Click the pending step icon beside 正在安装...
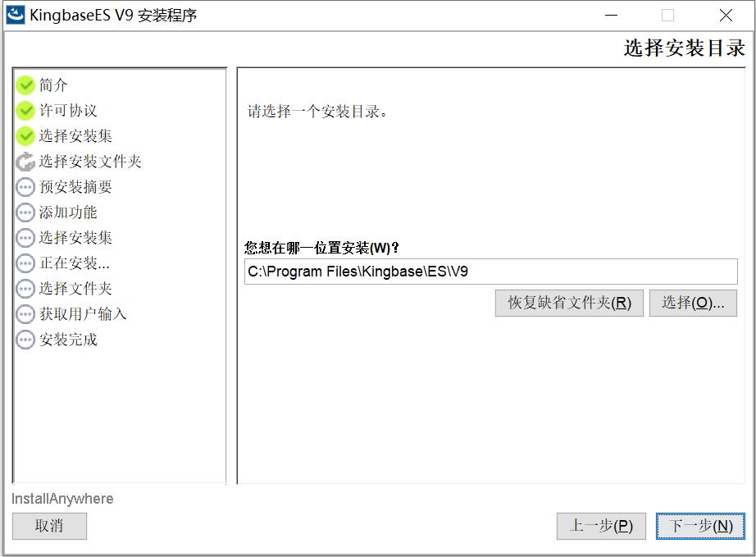The width and height of the screenshot is (756, 557). pyautogui.click(x=25, y=263)
